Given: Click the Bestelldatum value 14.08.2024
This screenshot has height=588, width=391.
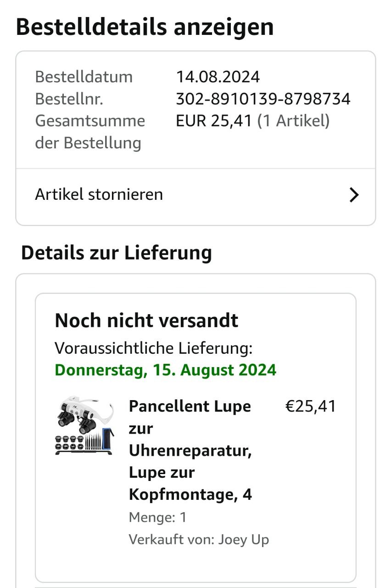Looking at the screenshot, I should click(218, 77).
